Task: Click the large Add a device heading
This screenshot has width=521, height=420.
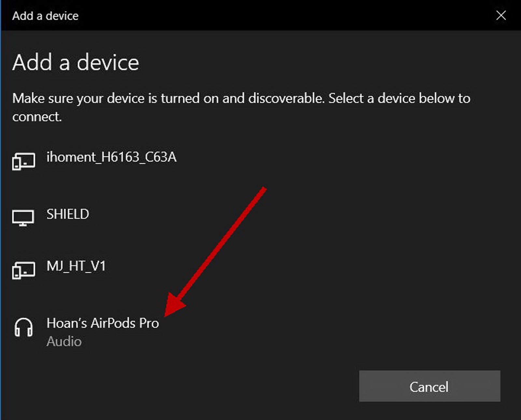Action: click(76, 62)
